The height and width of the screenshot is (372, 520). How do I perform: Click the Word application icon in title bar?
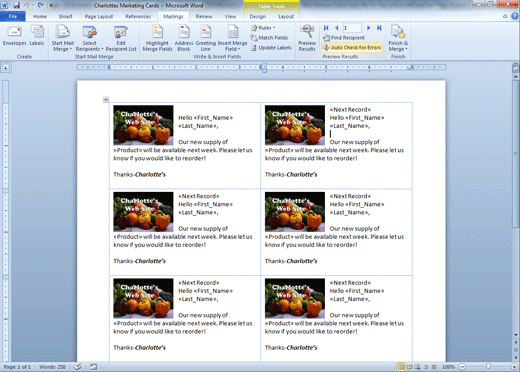5,5
